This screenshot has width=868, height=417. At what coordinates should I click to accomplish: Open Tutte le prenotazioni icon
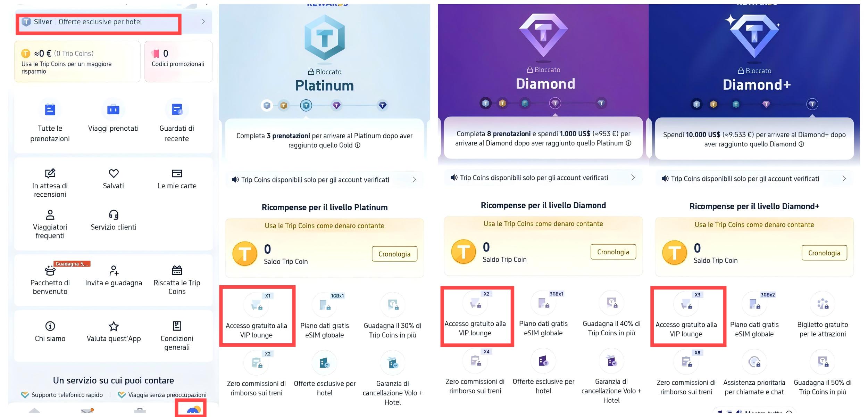pos(50,110)
